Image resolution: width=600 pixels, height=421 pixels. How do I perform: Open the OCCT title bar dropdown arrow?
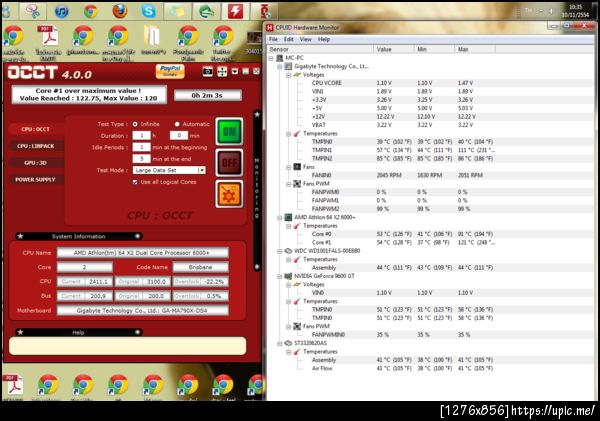[235, 72]
